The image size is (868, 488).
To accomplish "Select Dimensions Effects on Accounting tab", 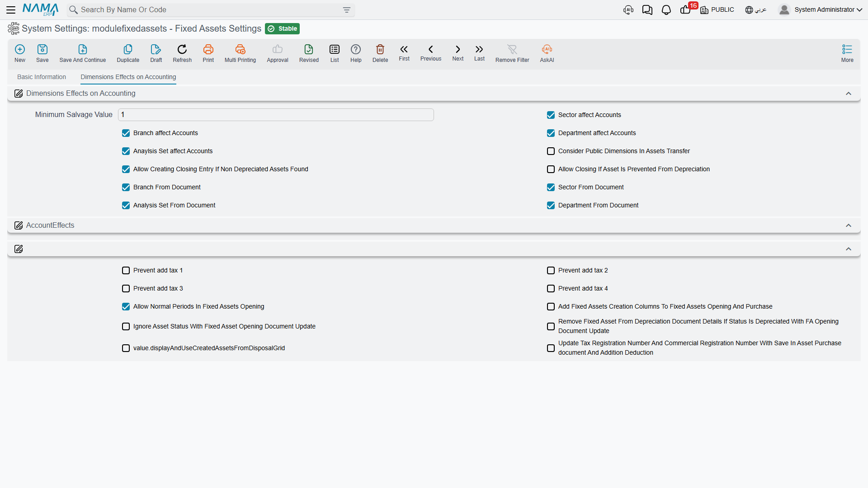I will (128, 77).
